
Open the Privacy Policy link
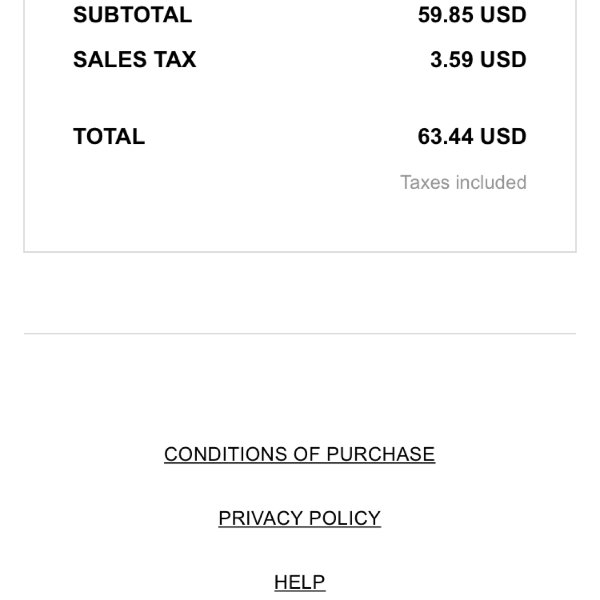300,518
